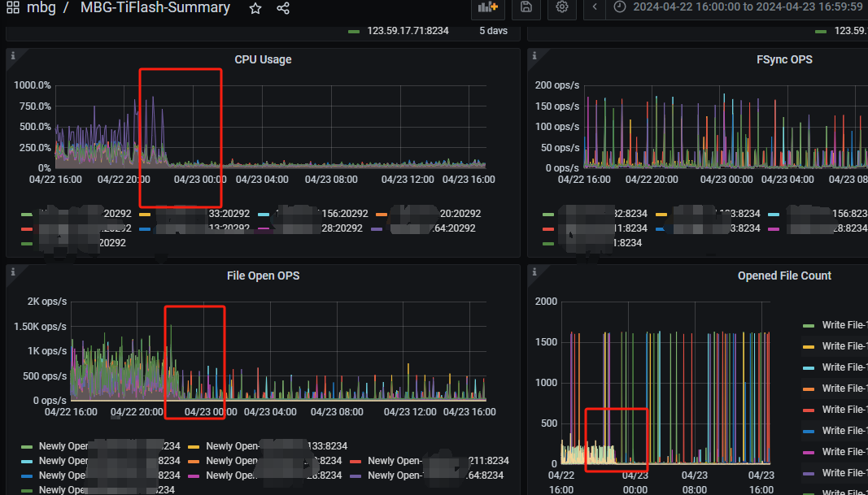Share the dashboard via share icon
Screen dimensions: 868x495
coord(282,8)
